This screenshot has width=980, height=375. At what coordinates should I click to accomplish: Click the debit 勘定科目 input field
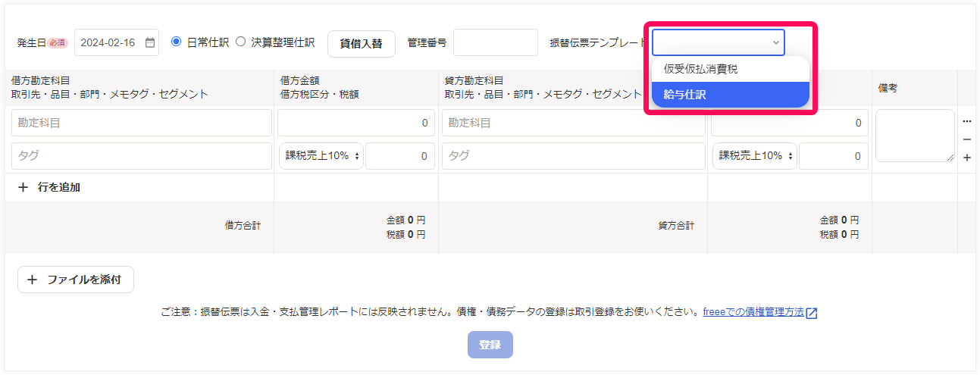point(142,123)
